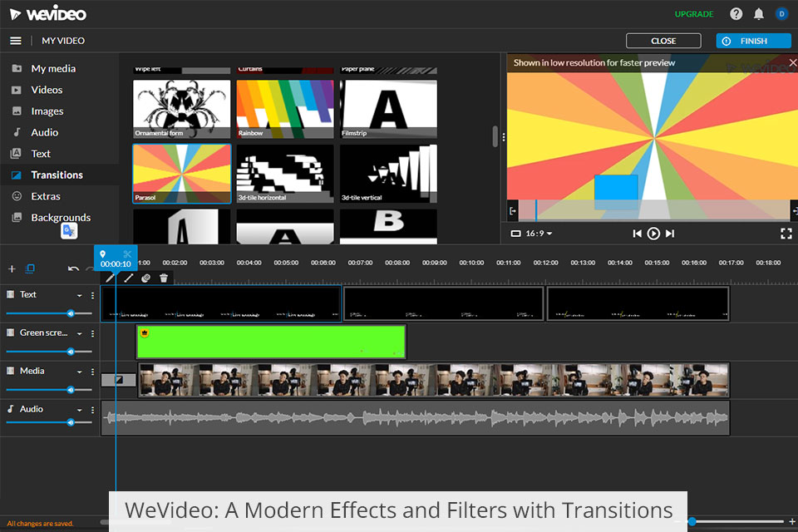Select the 3d-tile horizontal transition
This screenshot has width=798, height=532.
click(x=285, y=174)
